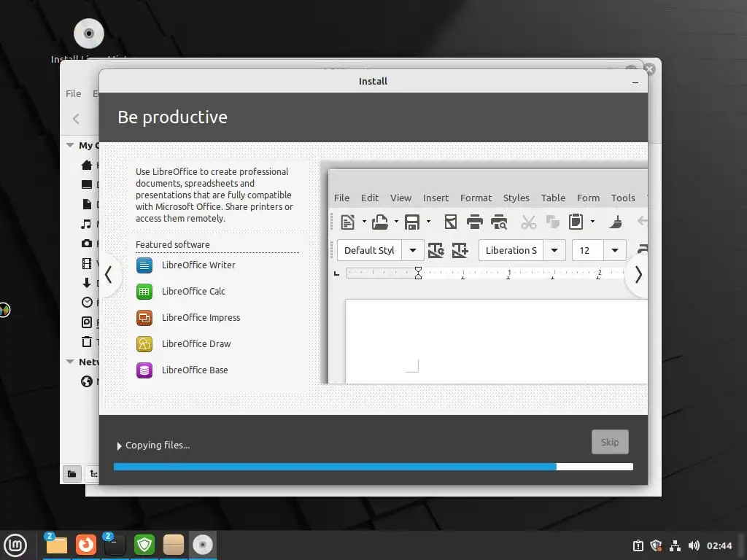Click the blue installation progress bar
Viewport: 747px width, 560px height.
pos(373,467)
